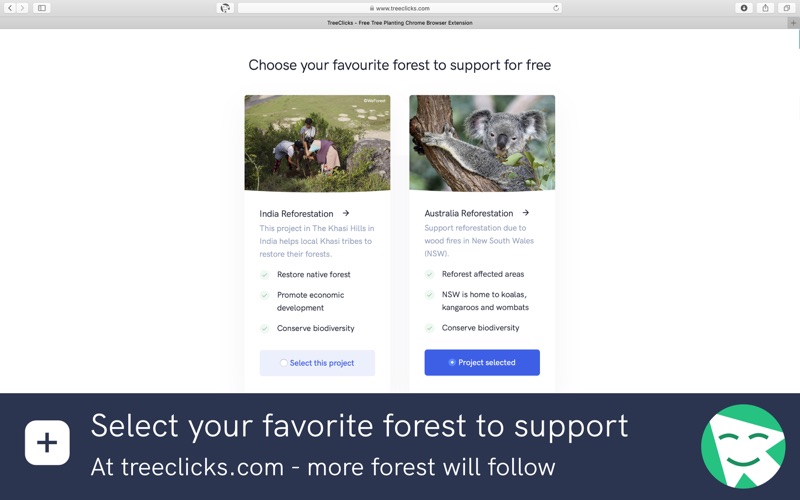The image size is (800, 500).
Task: Toggle the Safari sidebar icon
Action: pos(42,8)
